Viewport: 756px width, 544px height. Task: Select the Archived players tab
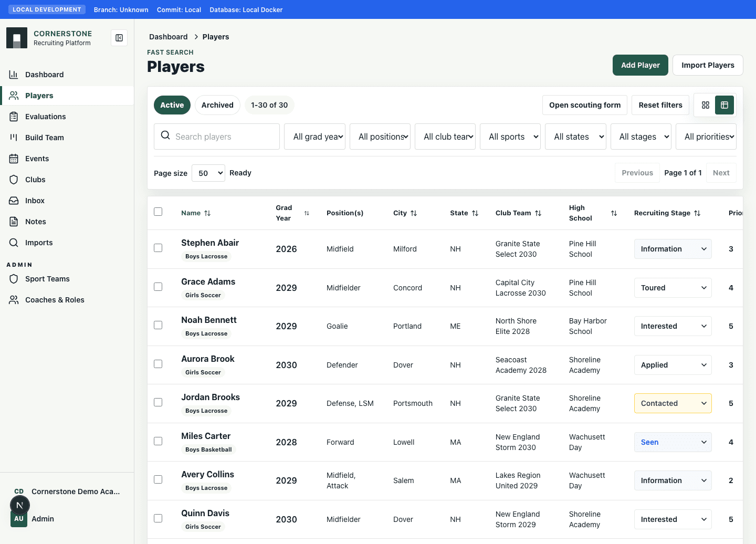(x=217, y=105)
